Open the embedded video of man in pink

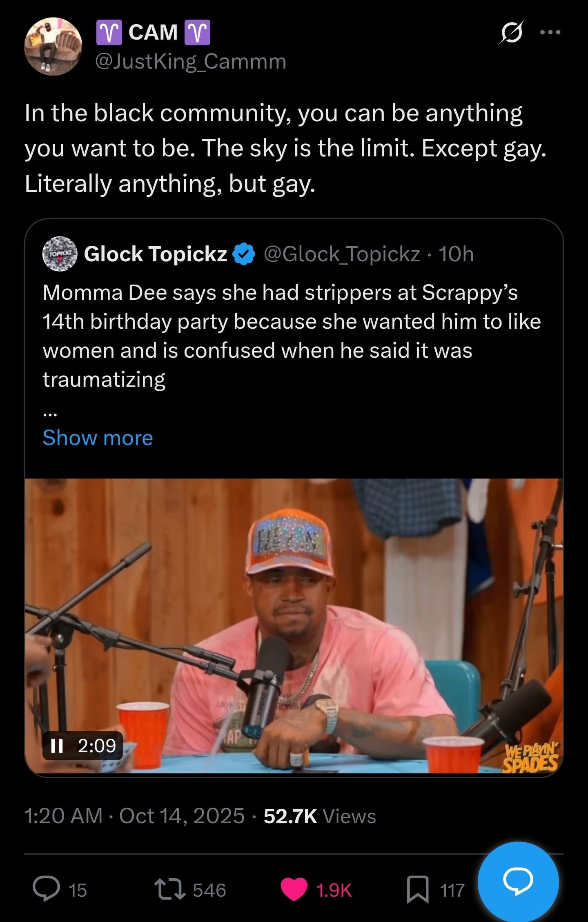click(294, 626)
